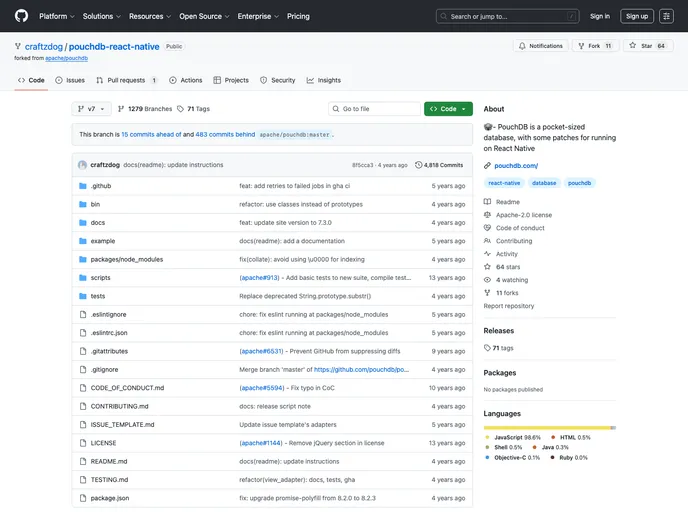Click the JavaScript 98.6% language entry
The width and height of the screenshot is (688, 512).
point(513,437)
